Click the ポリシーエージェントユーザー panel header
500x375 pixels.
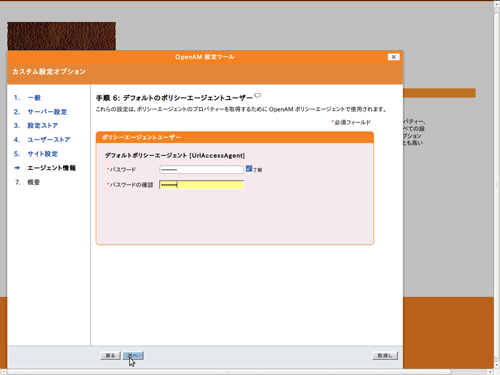(235, 137)
